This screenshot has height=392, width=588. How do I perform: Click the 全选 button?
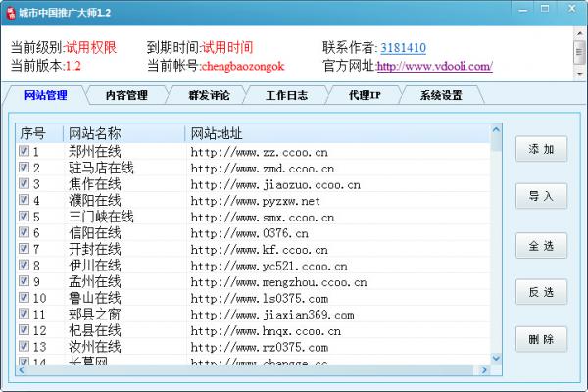(541, 245)
